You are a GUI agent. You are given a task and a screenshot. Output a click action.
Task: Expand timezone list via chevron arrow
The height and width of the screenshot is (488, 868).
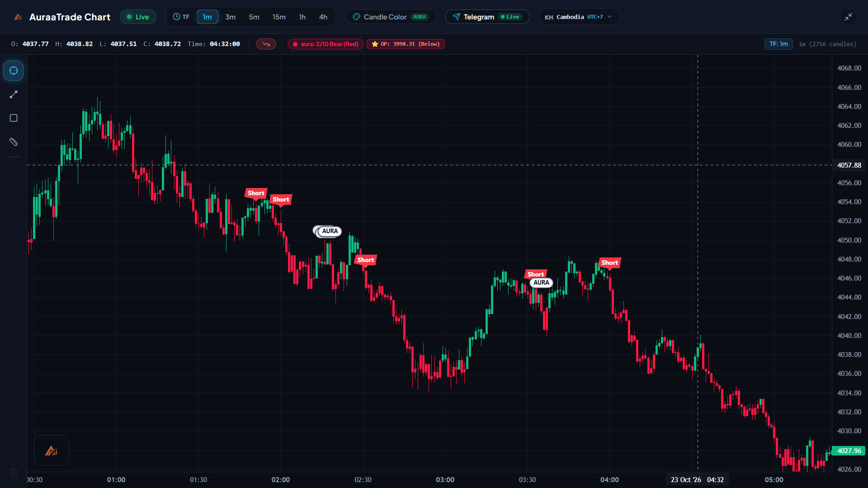point(609,17)
